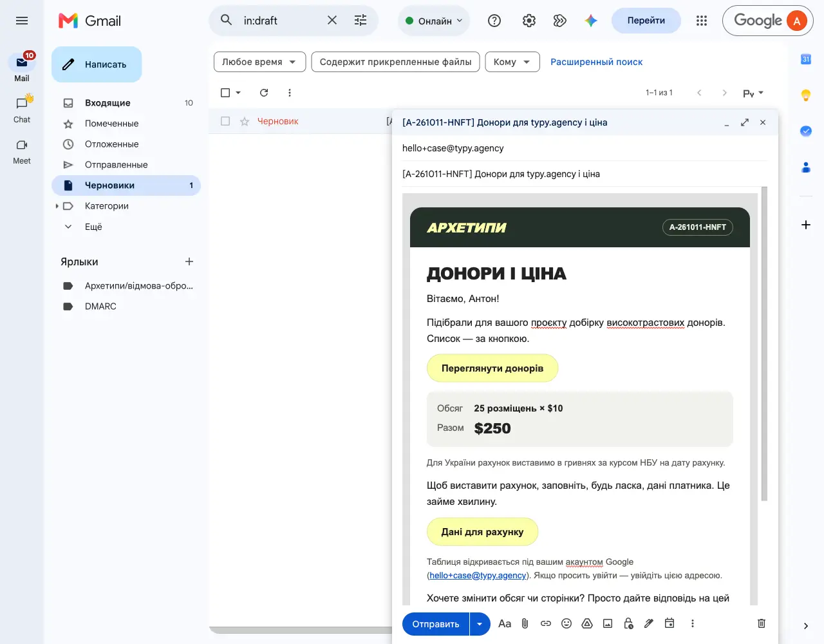Open the Отправленные folder
This screenshot has width=824, height=644.
[126, 165]
